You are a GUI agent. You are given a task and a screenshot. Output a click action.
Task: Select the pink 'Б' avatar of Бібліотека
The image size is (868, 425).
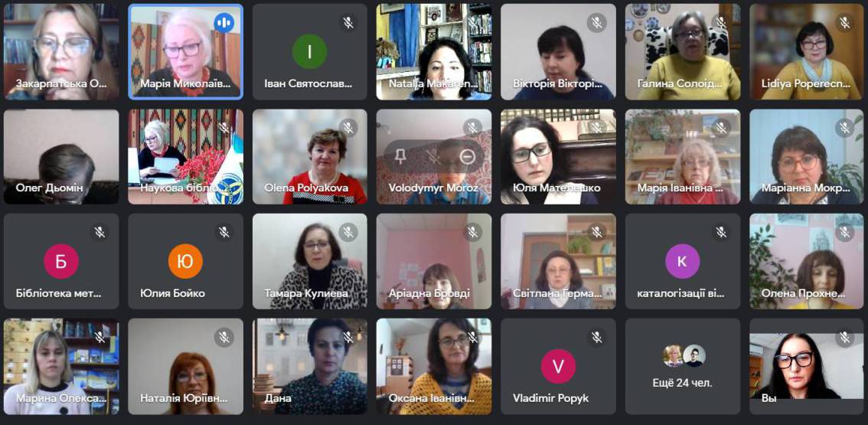61,261
